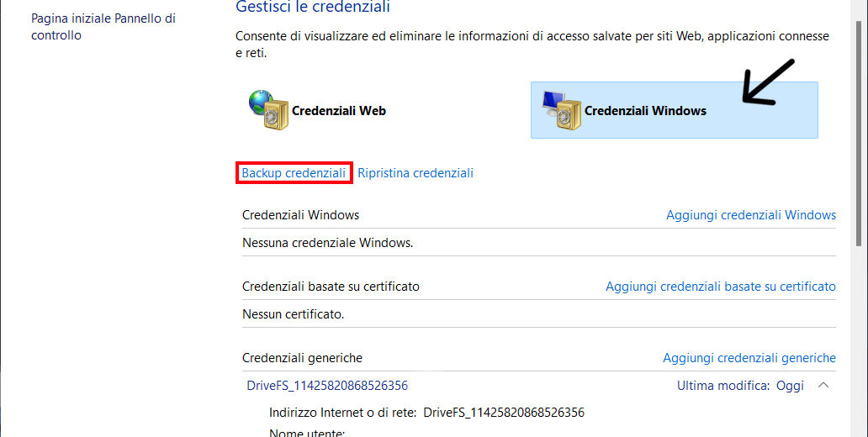Open the Ripristina credenziali link
The width and height of the screenshot is (868, 437).
pyautogui.click(x=415, y=173)
